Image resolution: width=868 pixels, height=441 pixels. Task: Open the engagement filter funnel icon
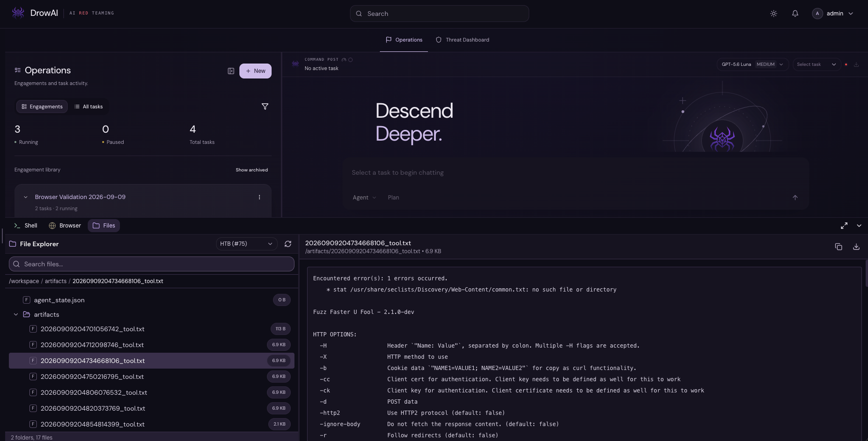(x=265, y=107)
